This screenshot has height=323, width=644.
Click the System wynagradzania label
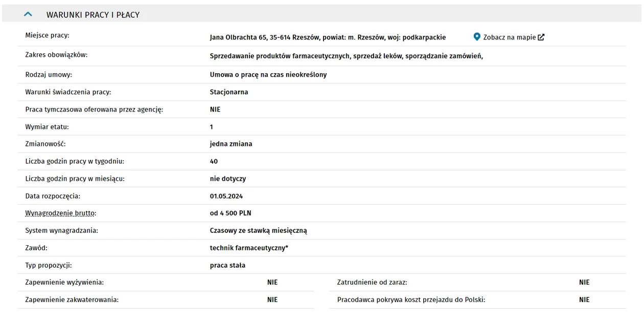tap(62, 230)
